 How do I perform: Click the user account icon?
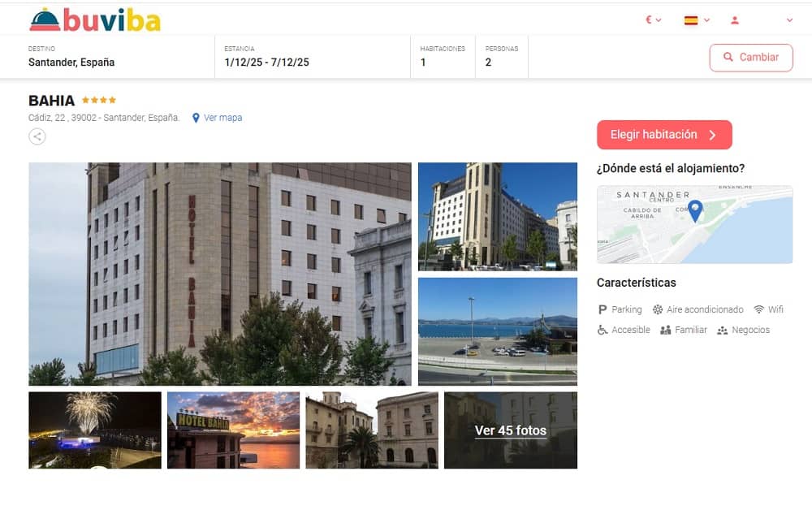[x=734, y=20]
